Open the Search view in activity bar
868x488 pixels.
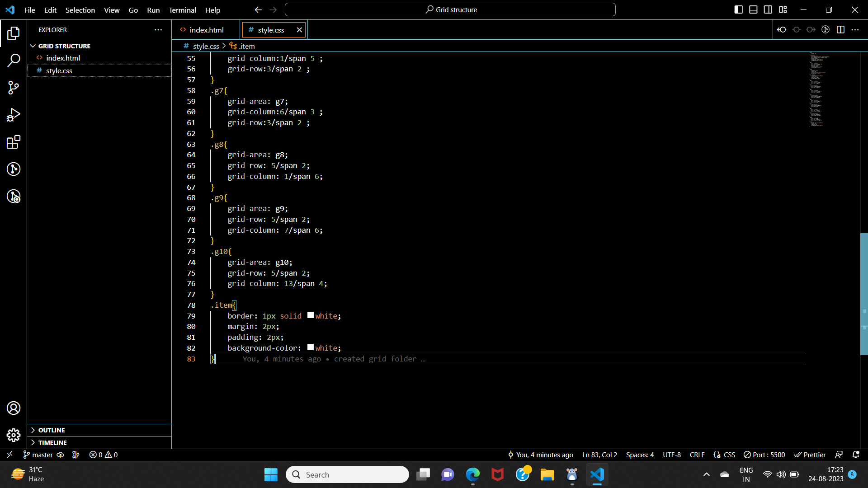[14, 60]
